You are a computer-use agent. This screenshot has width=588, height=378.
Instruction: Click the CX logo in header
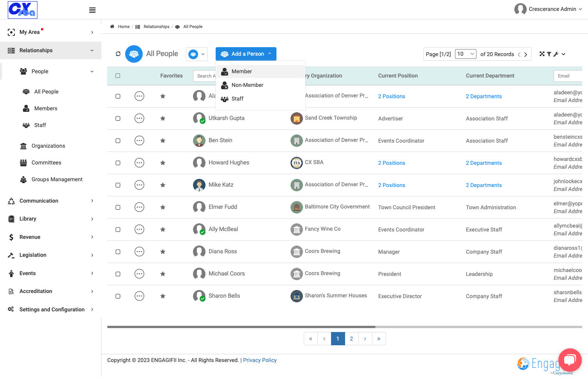click(23, 10)
